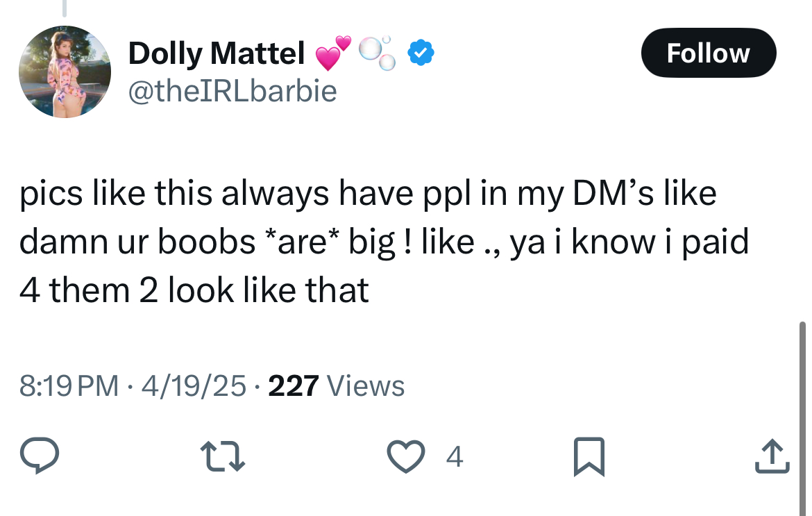Like the tweet with heart icon
Screen dimensions: 812x516
[406, 456]
